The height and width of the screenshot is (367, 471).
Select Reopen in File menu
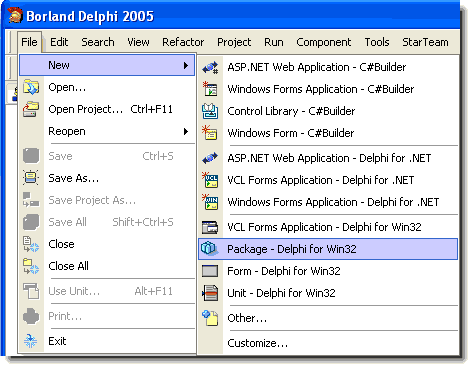pos(107,131)
